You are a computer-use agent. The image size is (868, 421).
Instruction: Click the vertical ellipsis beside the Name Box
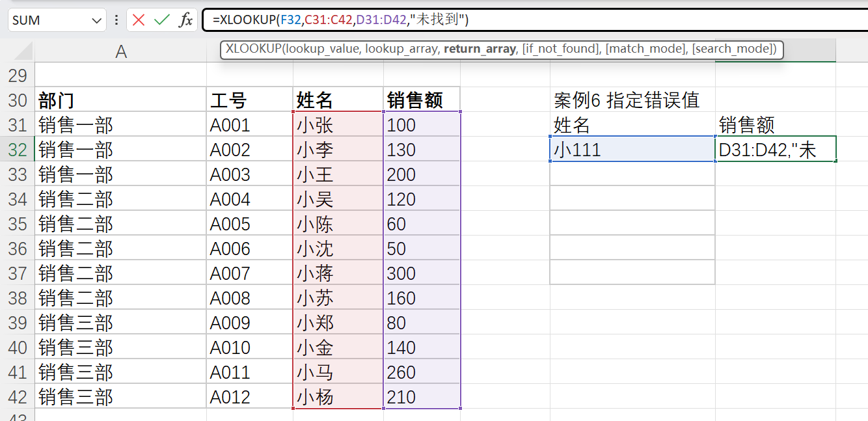coord(115,20)
